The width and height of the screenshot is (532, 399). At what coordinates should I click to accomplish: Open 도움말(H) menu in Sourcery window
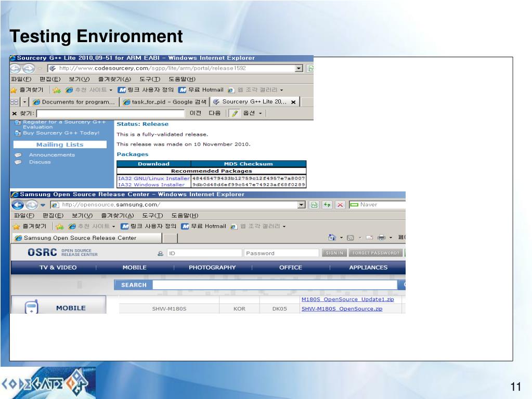point(182,79)
